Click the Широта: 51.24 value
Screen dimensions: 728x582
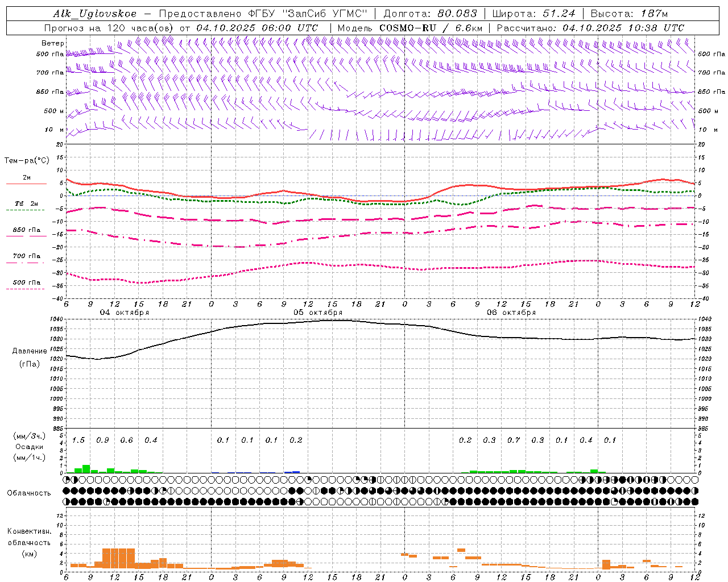click(534, 14)
